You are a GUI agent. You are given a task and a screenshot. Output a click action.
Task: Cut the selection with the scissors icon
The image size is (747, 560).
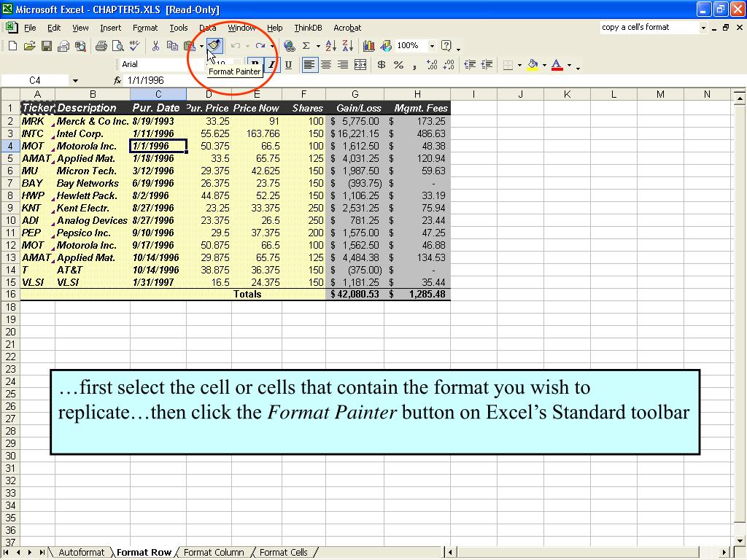pyautogui.click(x=155, y=46)
